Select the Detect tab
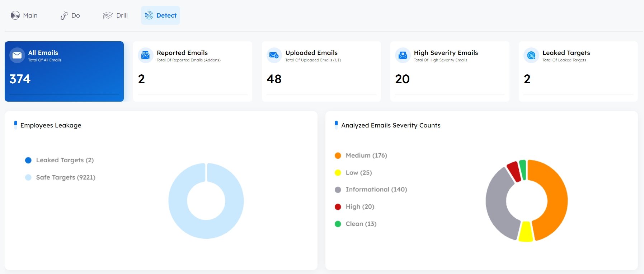644x274 pixels. tap(160, 15)
